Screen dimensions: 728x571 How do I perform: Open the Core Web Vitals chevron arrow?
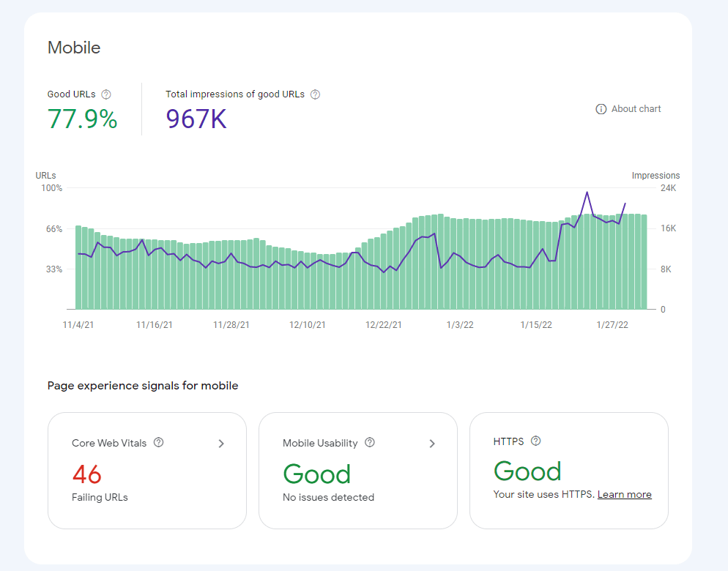pyautogui.click(x=220, y=443)
